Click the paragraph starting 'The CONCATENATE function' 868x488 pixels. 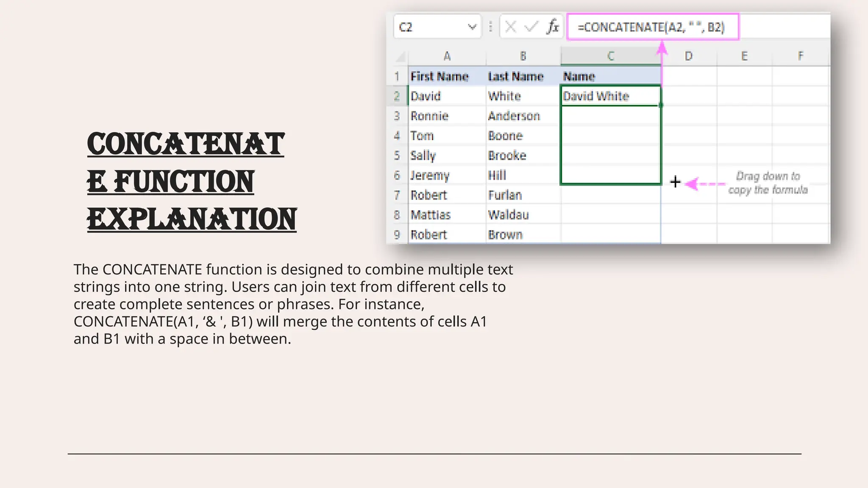(x=293, y=304)
